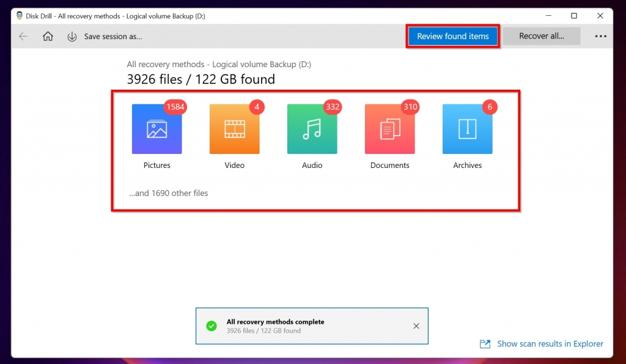Open Show scan results in Explorer

tap(550, 344)
